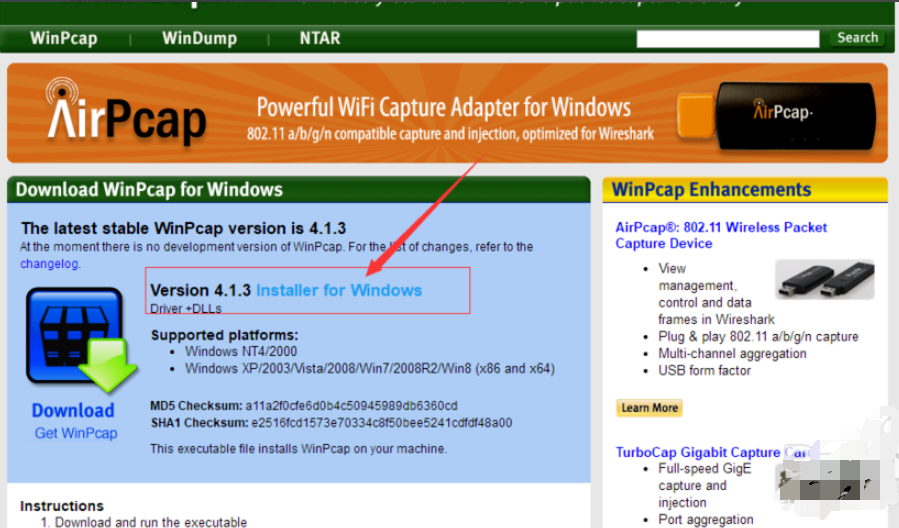This screenshot has height=528, width=899.
Task: Follow the Get WinPcap link
Action: [76, 433]
